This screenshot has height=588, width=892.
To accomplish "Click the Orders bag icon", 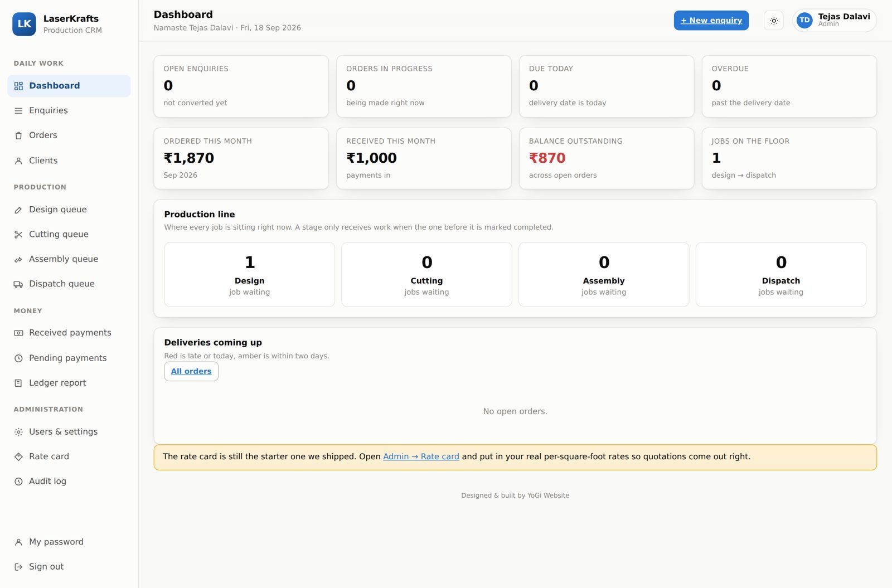I will click(x=18, y=135).
